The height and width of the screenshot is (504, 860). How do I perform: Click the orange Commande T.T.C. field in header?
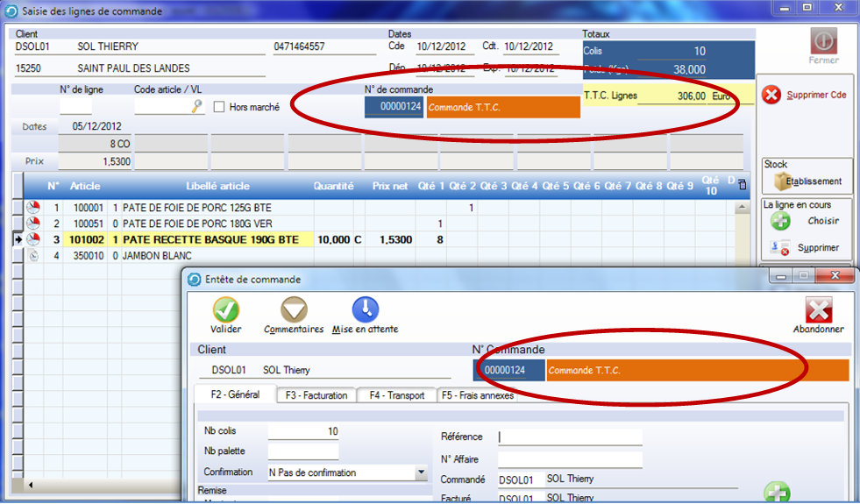point(697,371)
